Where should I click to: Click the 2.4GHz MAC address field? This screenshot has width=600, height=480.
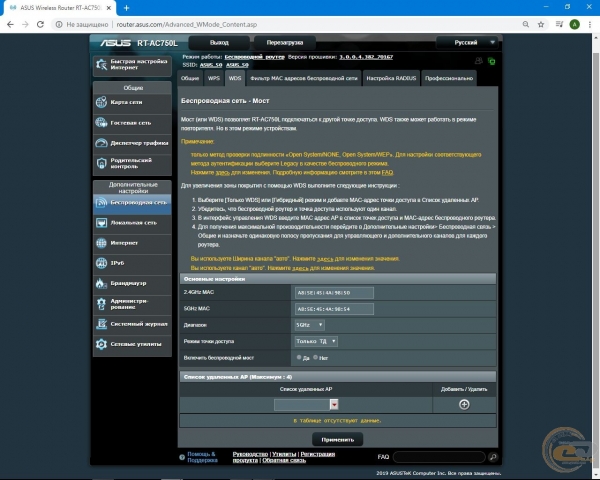coord(334,293)
